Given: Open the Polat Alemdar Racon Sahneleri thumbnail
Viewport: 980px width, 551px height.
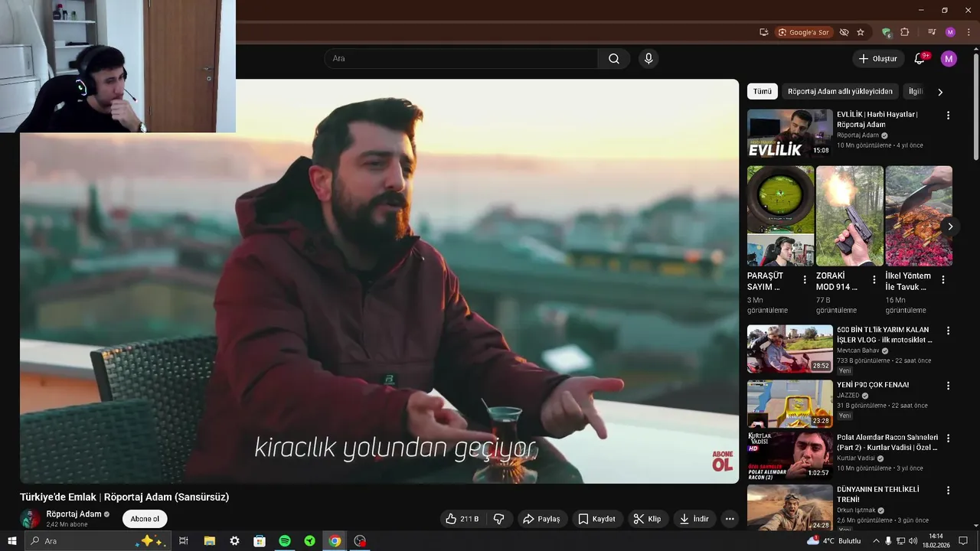Looking at the screenshot, I should (x=789, y=455).
